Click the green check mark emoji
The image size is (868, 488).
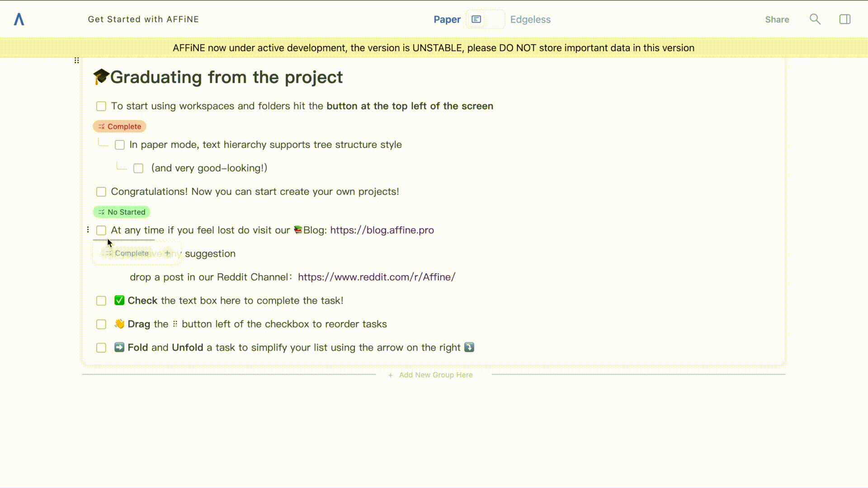[x=119, y=300]
